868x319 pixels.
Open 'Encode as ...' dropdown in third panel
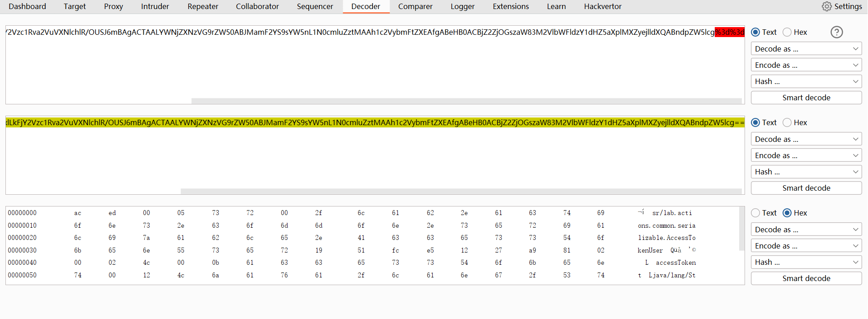coord(806,246)
